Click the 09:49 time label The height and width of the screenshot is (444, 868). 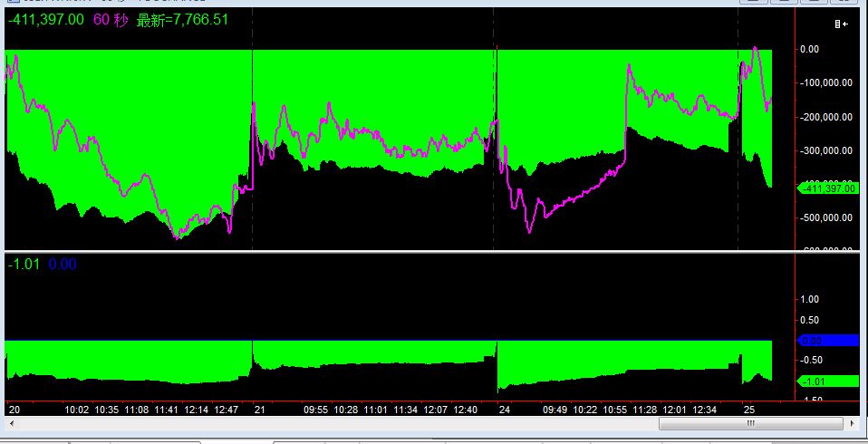pyautogui.click(x=555, y=410)
